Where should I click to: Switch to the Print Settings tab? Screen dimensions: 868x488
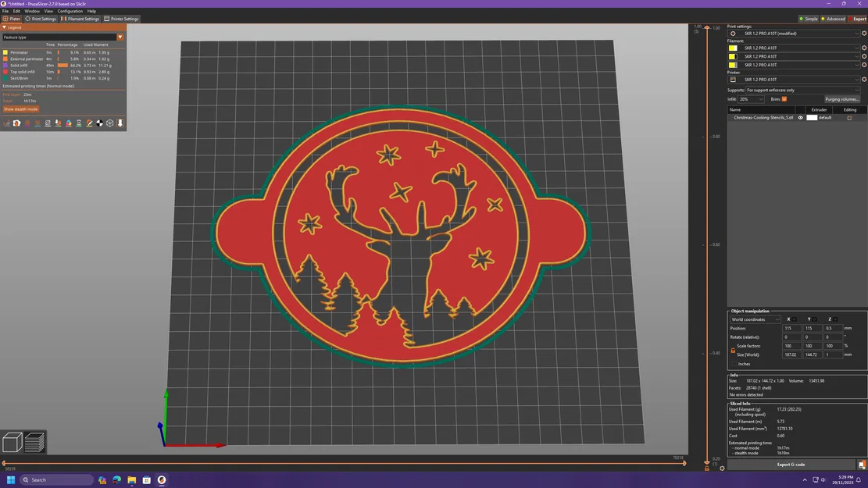pyautogui.click(x=41, y=19)
